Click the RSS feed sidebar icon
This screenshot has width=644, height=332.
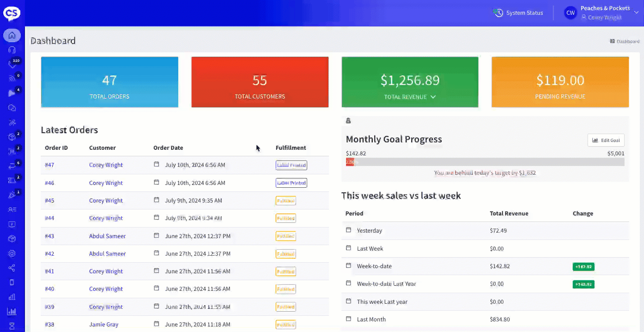point(12,79)
